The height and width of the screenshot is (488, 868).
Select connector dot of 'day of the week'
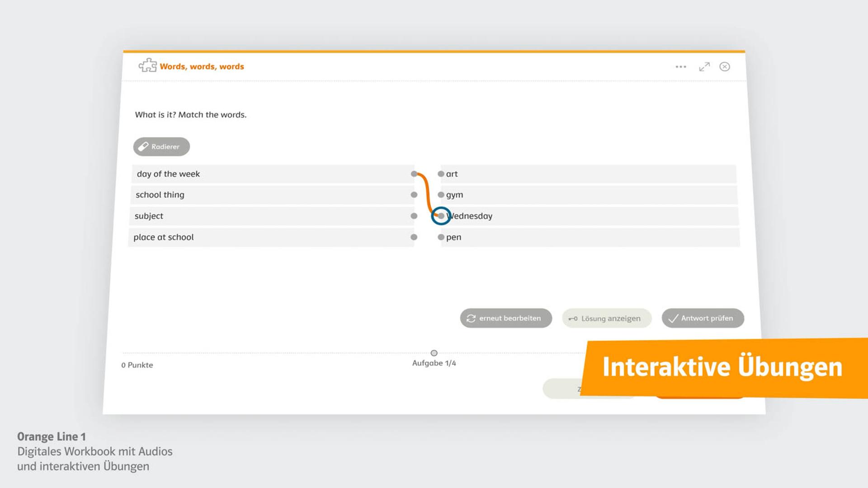tap(414, 174)
